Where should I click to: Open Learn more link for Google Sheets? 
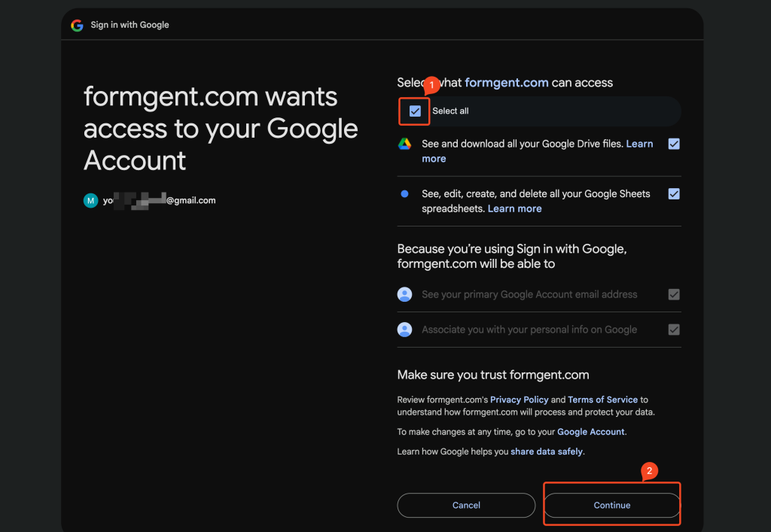(514, 208)
